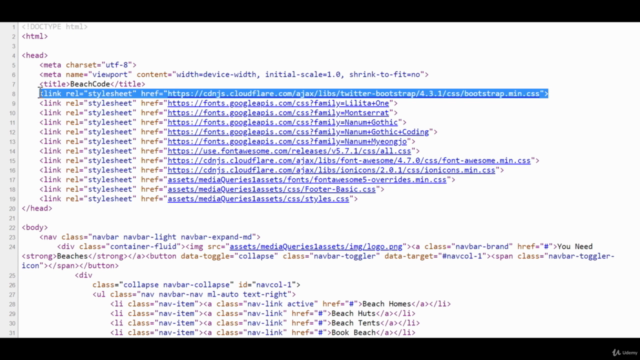Click the meta viewport content line
Viewport: 640px width, 360px height.
pyautogui.click(x=234, y=74)
